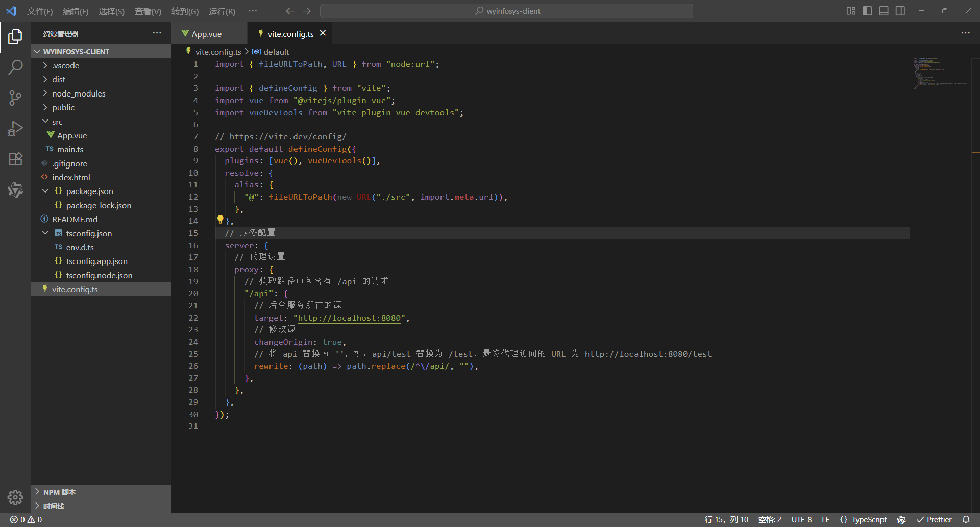Toggle the secondary sidebar visibility
This screenshot has width=980, height=527.
(x=900, y=10)
